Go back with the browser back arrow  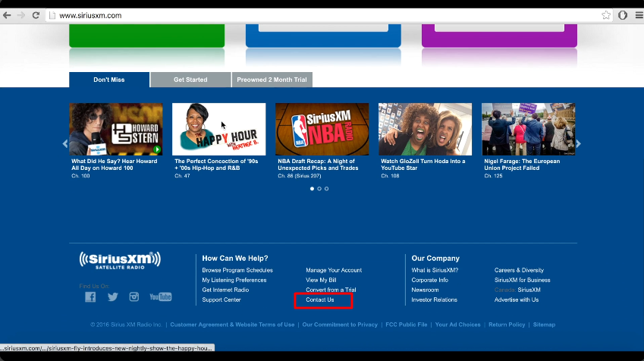pyautogui.click(x=7, y=15)
